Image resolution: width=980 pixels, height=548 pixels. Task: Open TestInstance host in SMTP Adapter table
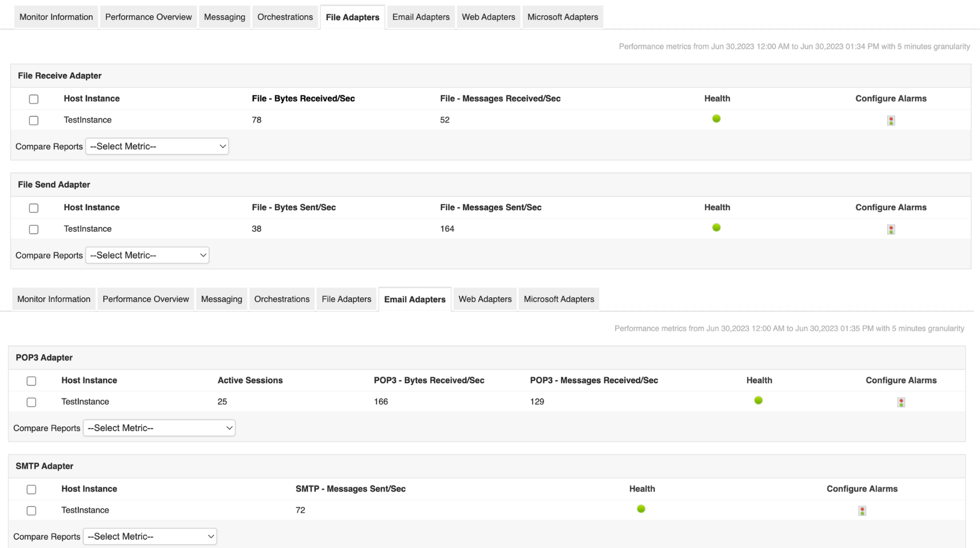85,510
